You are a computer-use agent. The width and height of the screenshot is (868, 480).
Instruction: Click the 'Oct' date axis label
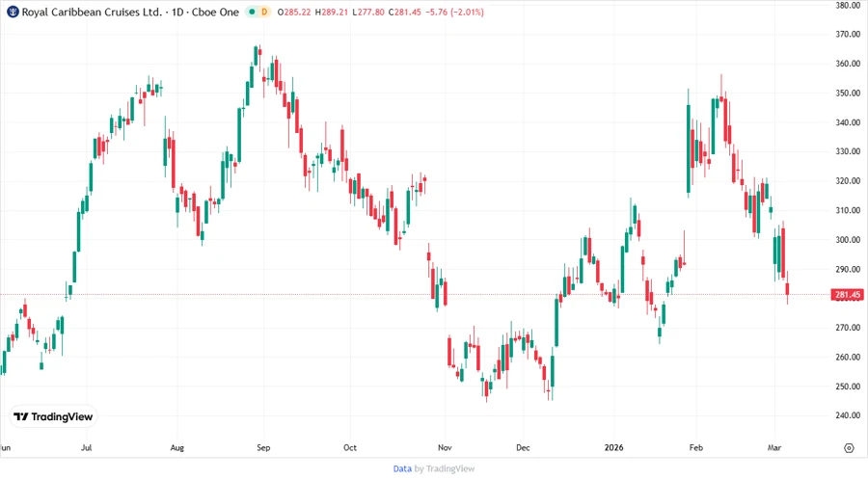click(x=350, y=447)
